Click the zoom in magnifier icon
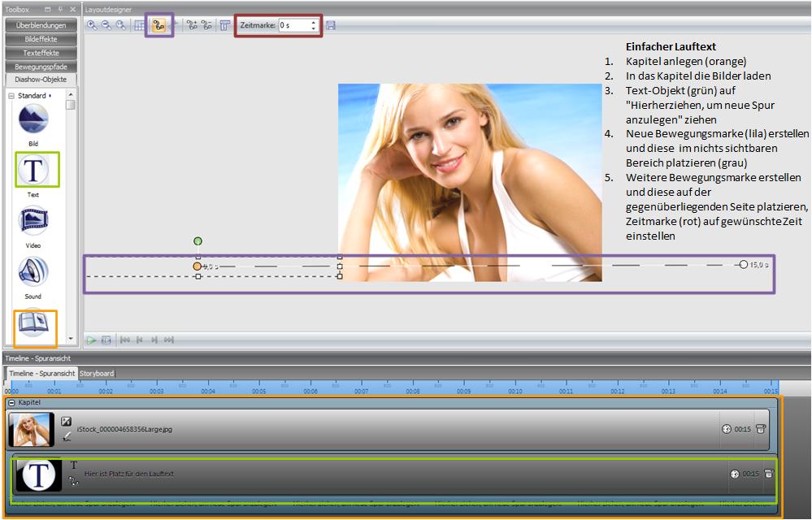Viewport: 812px width, 520px height. click(x=92, y=25)
